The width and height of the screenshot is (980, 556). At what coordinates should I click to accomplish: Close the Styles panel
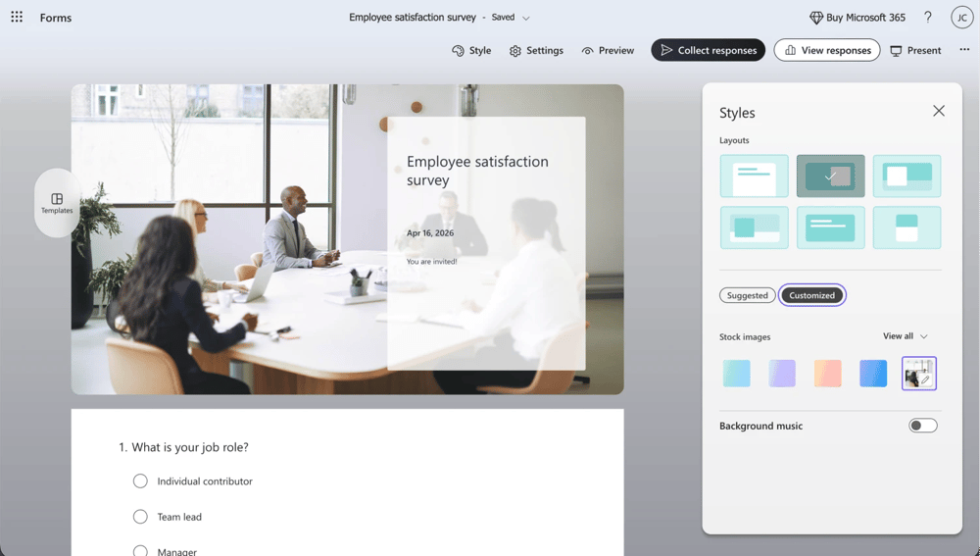click(x=938, y=111)
